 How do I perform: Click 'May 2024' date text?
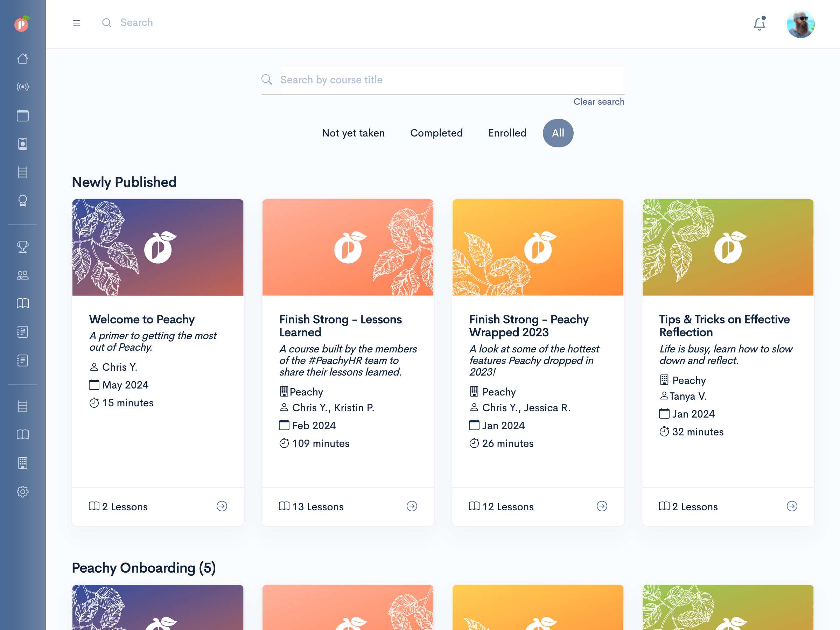[125, 385]
